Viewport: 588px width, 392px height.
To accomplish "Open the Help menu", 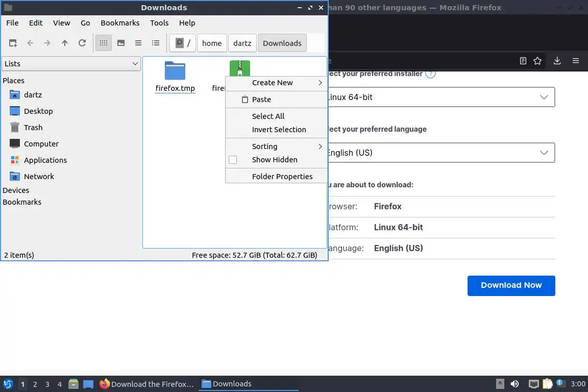I will (187, 23).
